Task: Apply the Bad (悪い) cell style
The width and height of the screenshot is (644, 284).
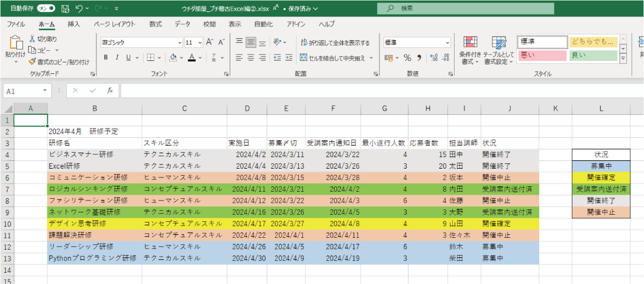Action: pos(542,56)
